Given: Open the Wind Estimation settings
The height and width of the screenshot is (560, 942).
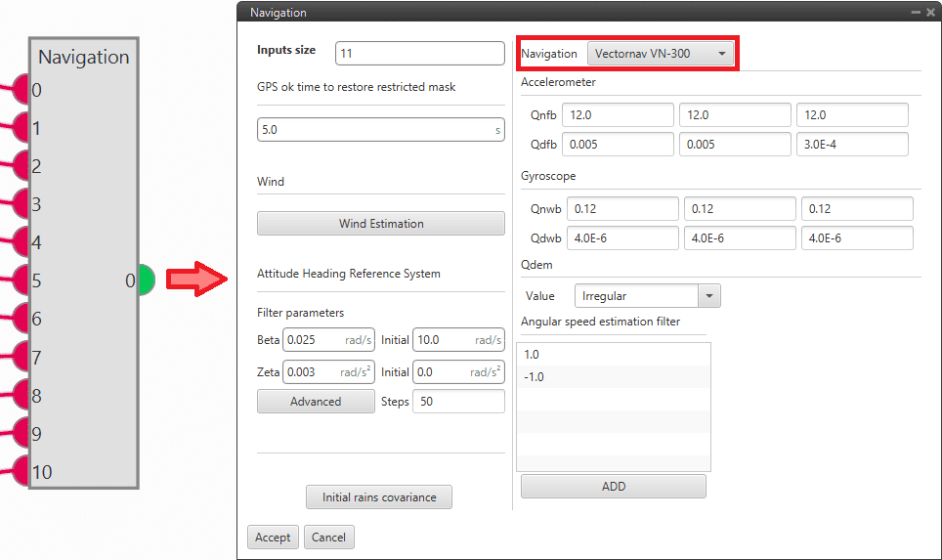Looking at the screenshot, I should pos(381,224).
